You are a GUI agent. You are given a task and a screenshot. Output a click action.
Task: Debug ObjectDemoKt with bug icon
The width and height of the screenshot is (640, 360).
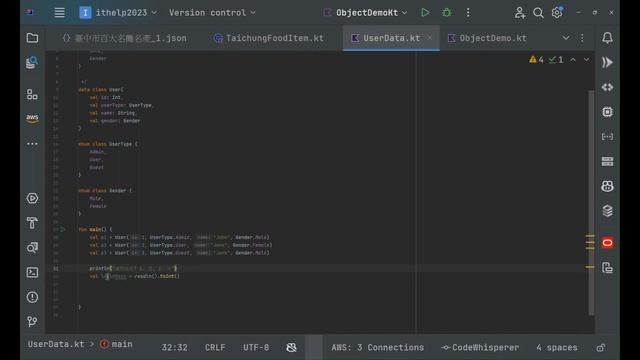click(447, 13)
